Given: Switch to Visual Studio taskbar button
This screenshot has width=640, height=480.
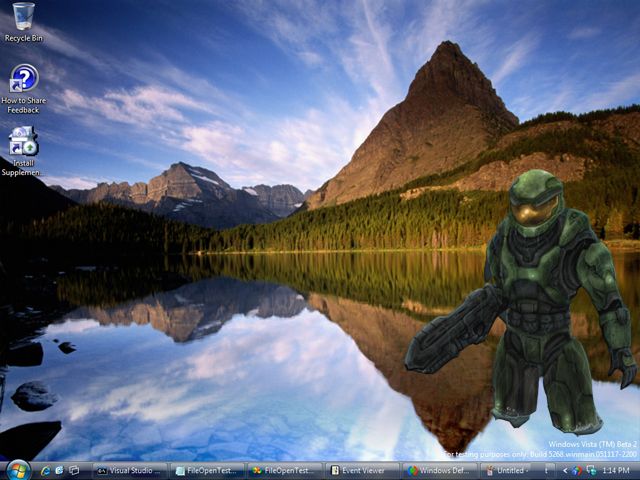Looking at the screenshot, I should coord(130,471).
